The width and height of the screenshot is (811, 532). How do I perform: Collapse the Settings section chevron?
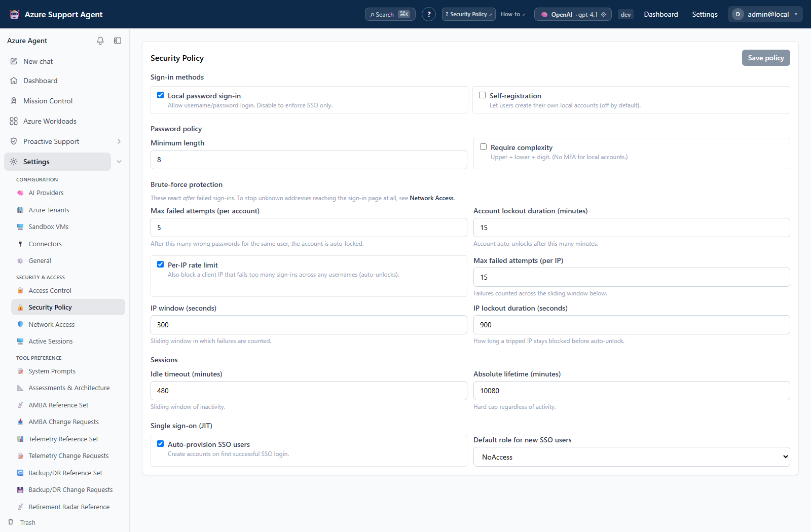(119, 162)
